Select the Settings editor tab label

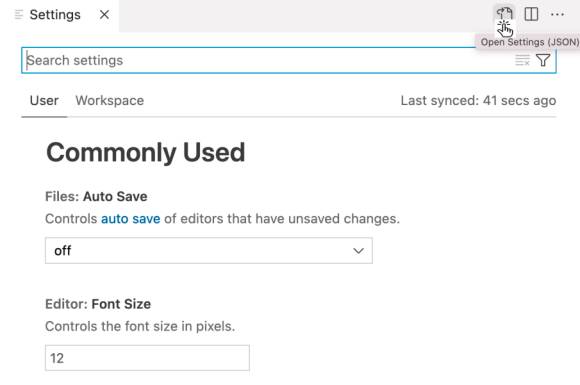tap(55, 15)
